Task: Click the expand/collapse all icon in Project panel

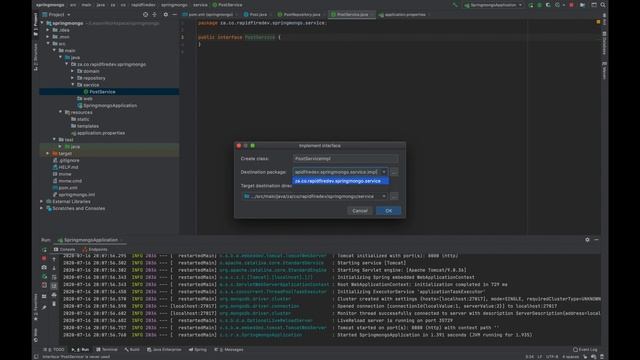Action: click(x=154, y=14)
